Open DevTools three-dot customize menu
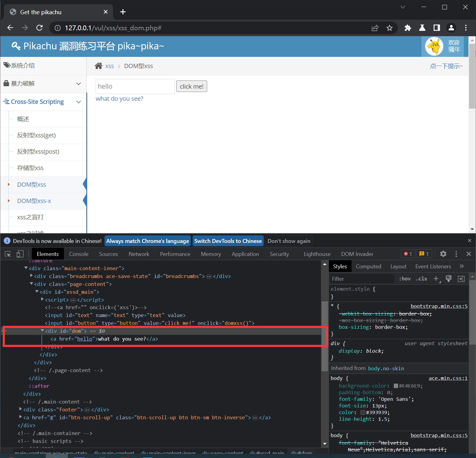The width and height of the screenshot is (476, 458). [456, 254]
